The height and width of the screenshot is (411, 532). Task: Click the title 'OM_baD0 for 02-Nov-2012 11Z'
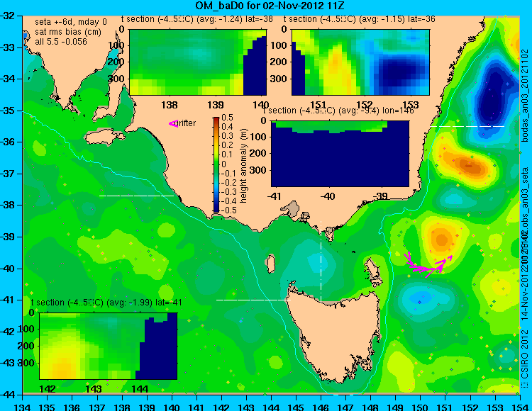pos(270,6)
